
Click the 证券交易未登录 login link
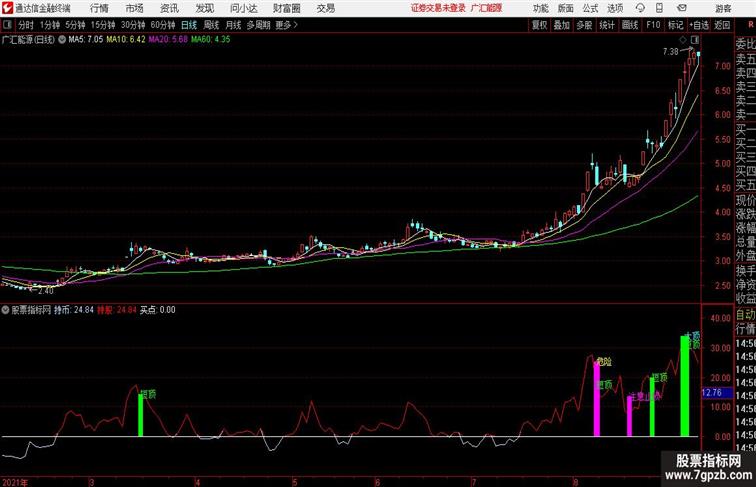click(x=438, y=8)
